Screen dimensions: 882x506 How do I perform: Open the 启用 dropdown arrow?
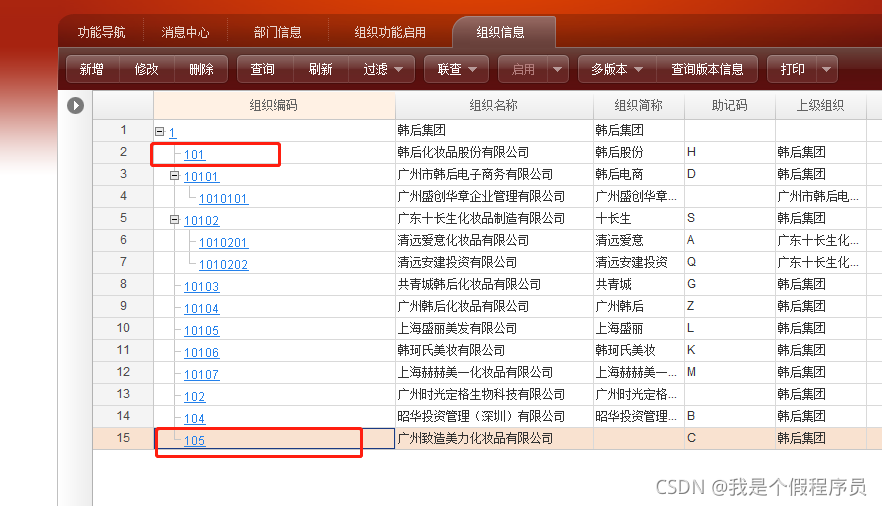(557, 69)
